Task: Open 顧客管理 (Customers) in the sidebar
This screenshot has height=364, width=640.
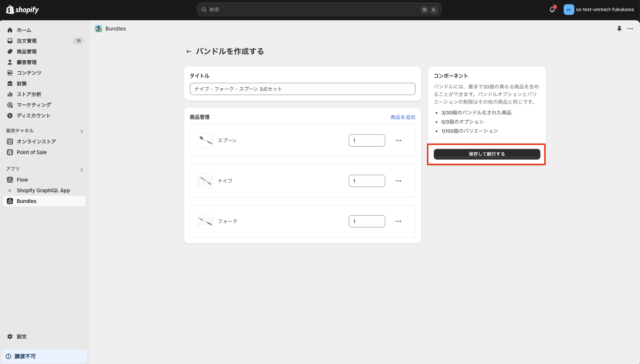Action: click(27, 62)
